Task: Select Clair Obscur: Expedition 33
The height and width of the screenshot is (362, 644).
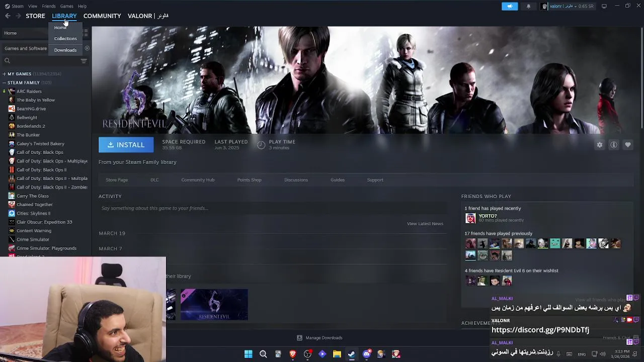Action: 45,222
